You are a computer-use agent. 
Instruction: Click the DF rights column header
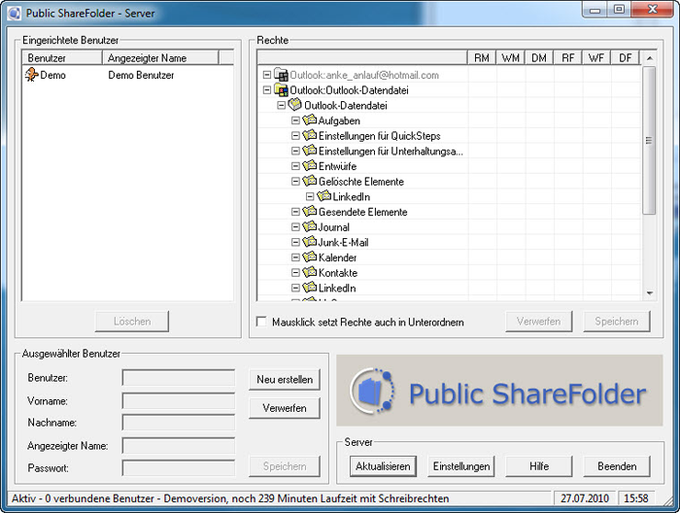[625, 58]
